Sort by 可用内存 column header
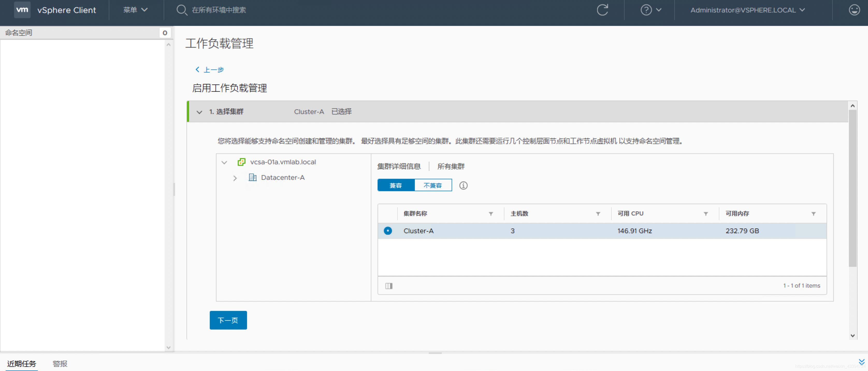The height and width of the screenshot is (371, 868). [x=737, y=214]
